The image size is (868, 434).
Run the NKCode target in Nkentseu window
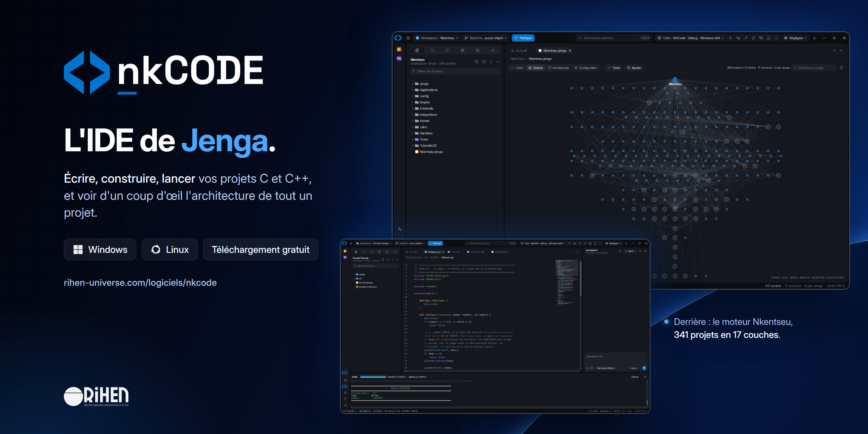tap(731, 38)
